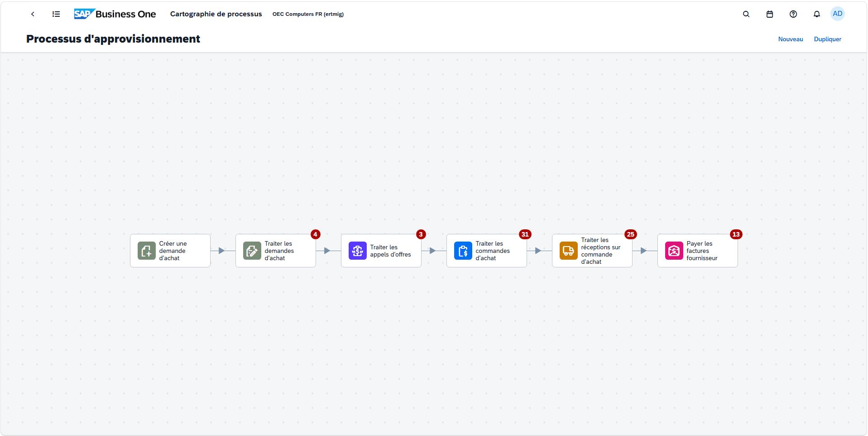
Task: Select the Processus d'approvisionnement heading
Action: coord(113,39)
